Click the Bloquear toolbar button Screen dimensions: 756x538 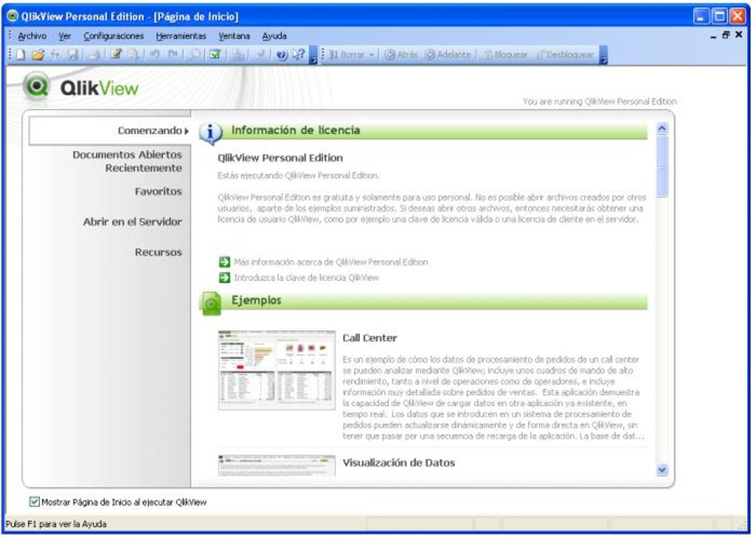(505, 55)
